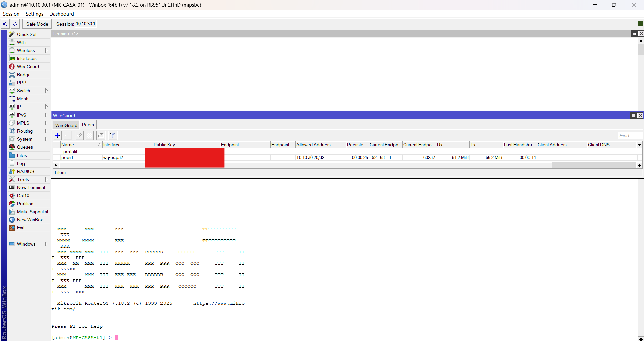Add a comment to the peer
The height and width of the screenshot is (341, 644).
[x=101, y=135]
